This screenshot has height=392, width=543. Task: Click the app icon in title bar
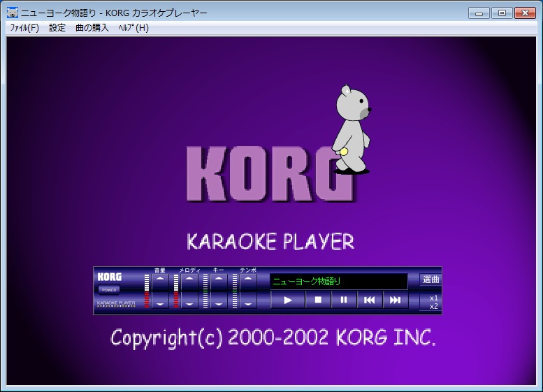[x=13, y=13]
